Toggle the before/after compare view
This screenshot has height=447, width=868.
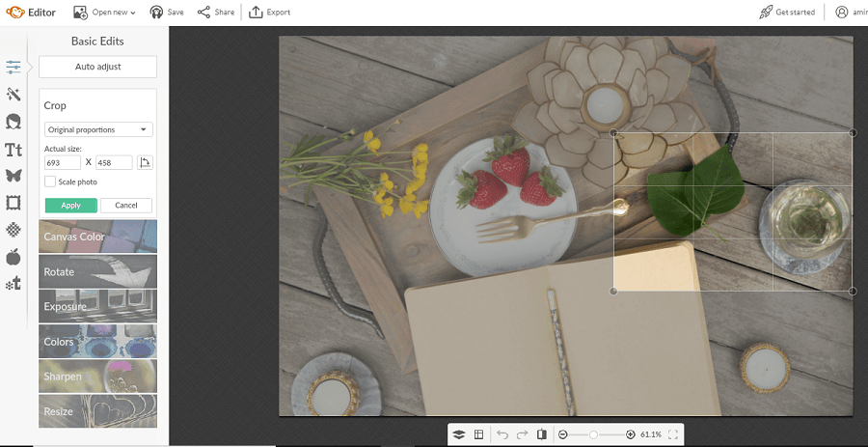click(x=542, y=434)
